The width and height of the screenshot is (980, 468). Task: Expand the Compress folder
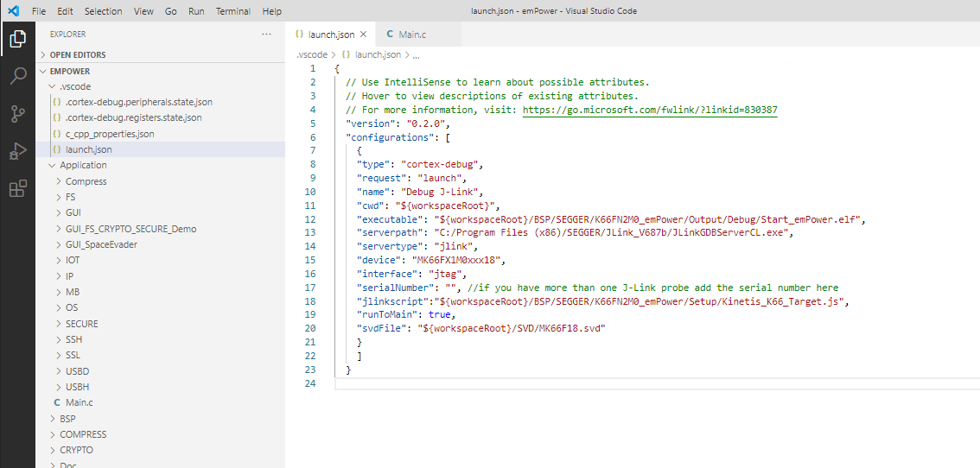[x=86, y=181]
